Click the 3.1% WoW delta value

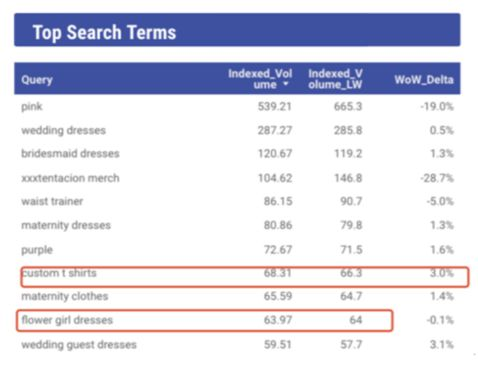tap(442, 344)
